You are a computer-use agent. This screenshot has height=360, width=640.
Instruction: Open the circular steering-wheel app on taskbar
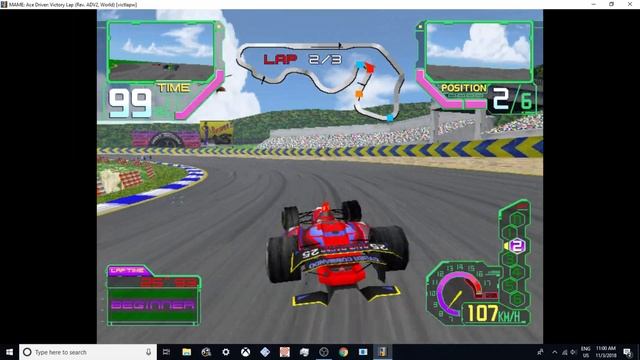click(x=324, y=352)
